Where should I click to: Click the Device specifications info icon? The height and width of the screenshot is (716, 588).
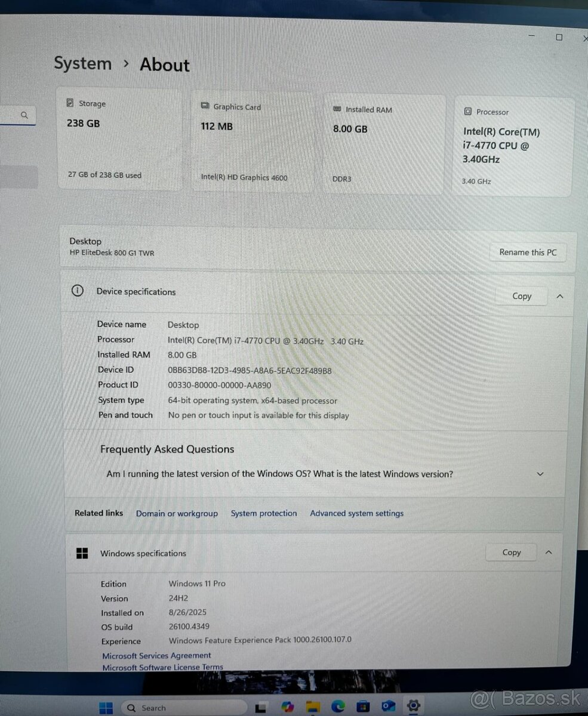[x=78, y=291]
